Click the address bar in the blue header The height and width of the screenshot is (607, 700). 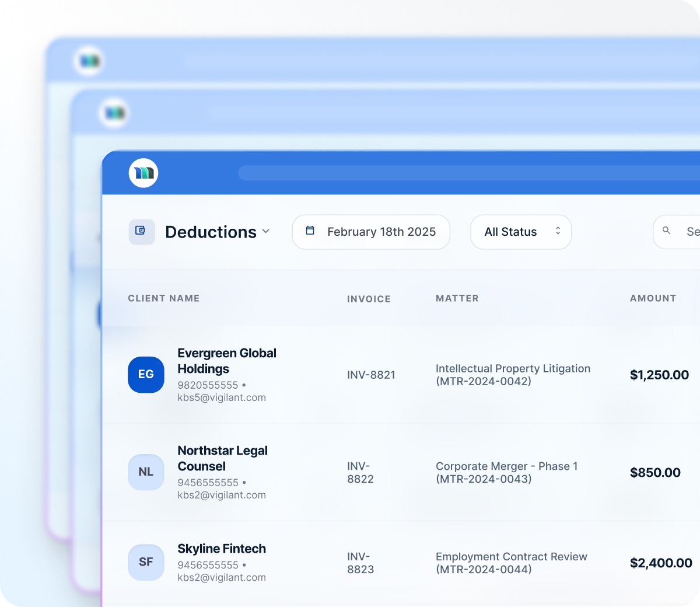point(469,173)
